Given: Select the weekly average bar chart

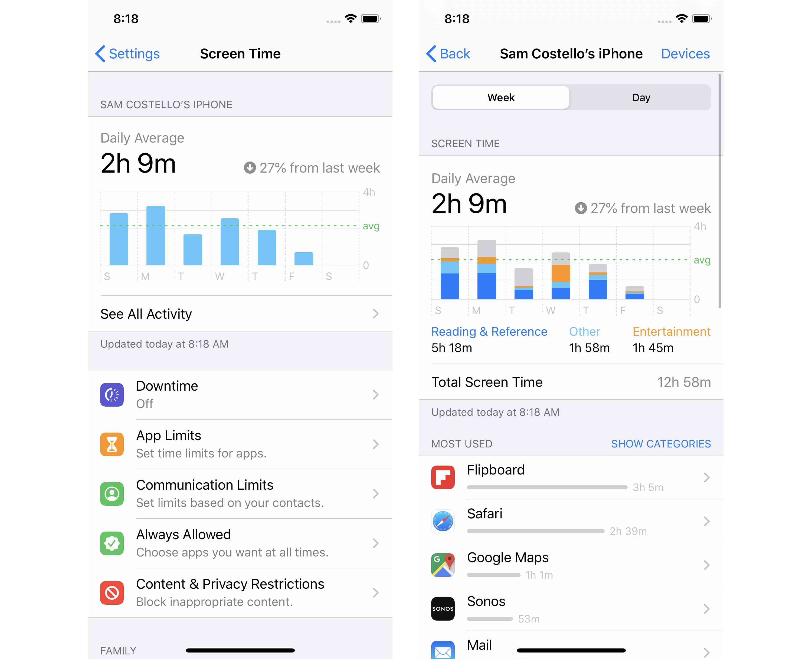Looking at the screenshot, I should point(240,235).
